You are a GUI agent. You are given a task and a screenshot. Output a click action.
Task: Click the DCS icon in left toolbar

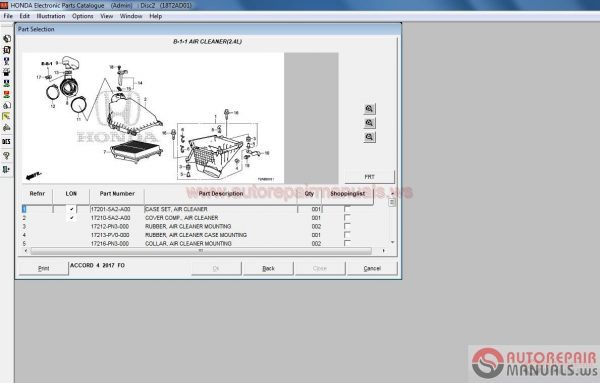pyautogui.click(x=7, y=142)
